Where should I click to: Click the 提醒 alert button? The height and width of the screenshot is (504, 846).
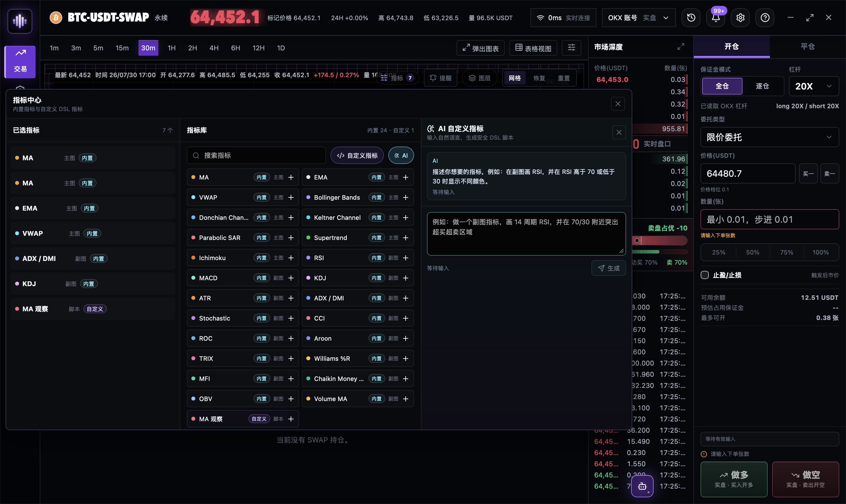441,78
